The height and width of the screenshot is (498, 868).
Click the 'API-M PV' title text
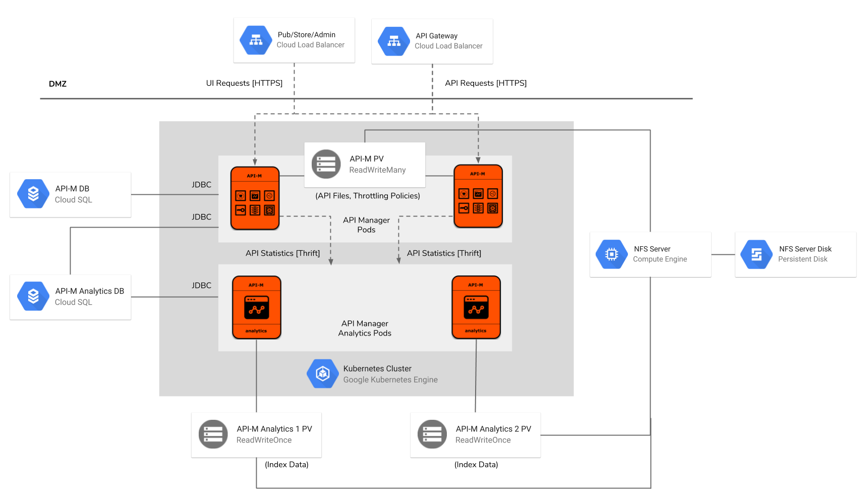click(x=367, y=159)
